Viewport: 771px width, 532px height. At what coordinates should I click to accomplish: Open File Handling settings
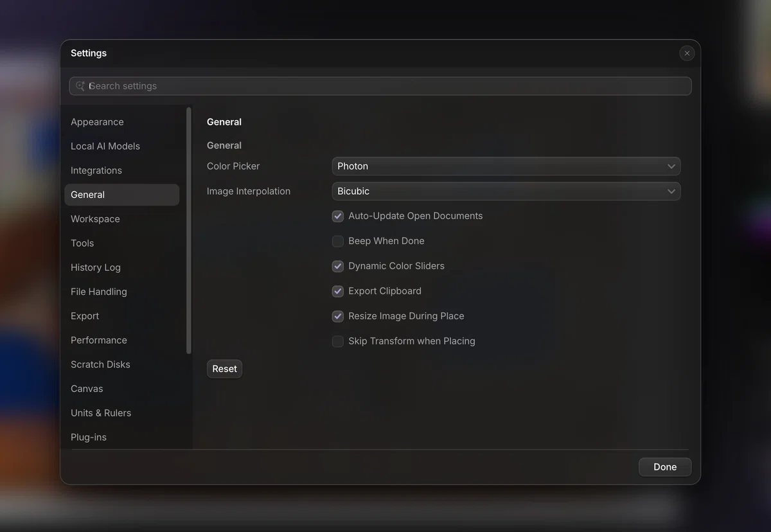tap(121, 292)
